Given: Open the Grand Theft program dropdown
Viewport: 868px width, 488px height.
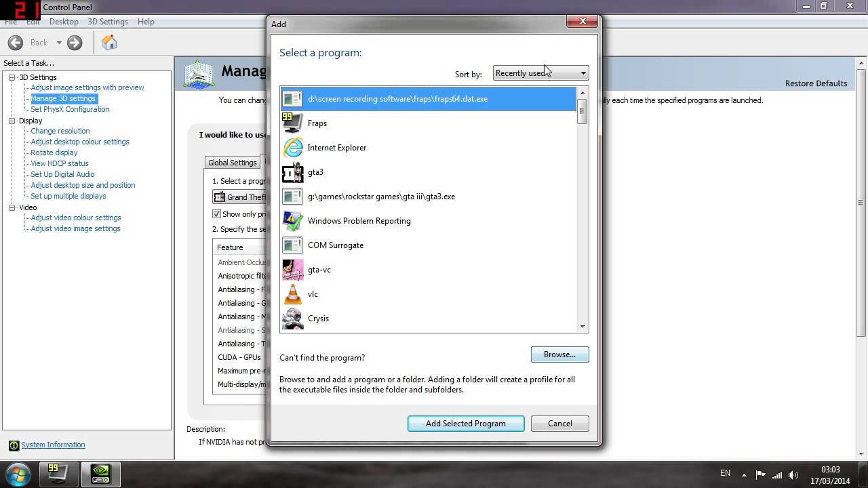Looking at the screenshot, I should coord(239,197).
